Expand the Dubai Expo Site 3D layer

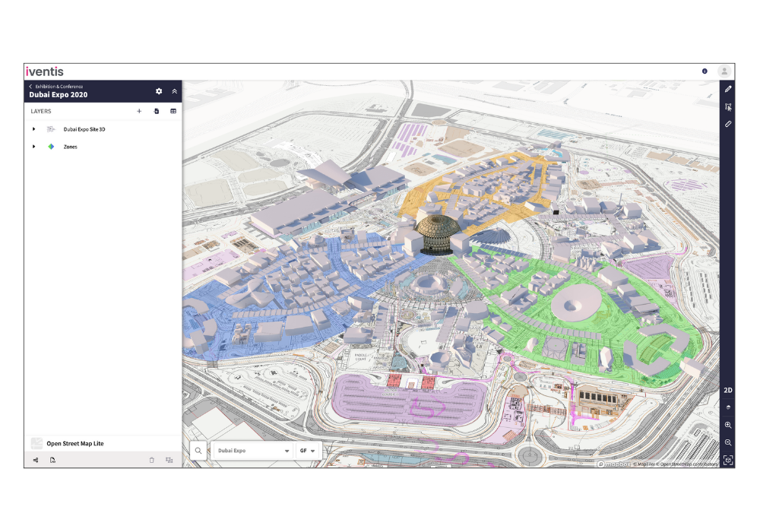(x=34, y=129)
